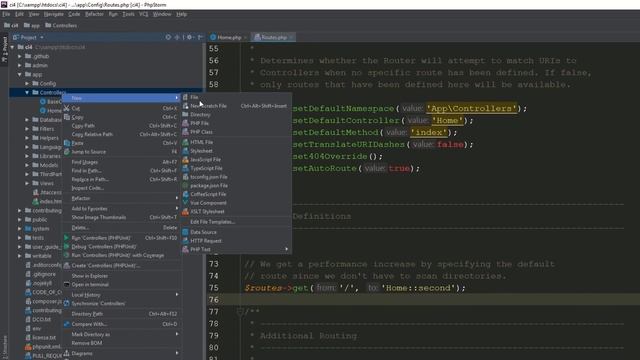Viewport: 640px width, 360px height.
Task: Click the XSLT Stylesheet icon
Action: 185,211
